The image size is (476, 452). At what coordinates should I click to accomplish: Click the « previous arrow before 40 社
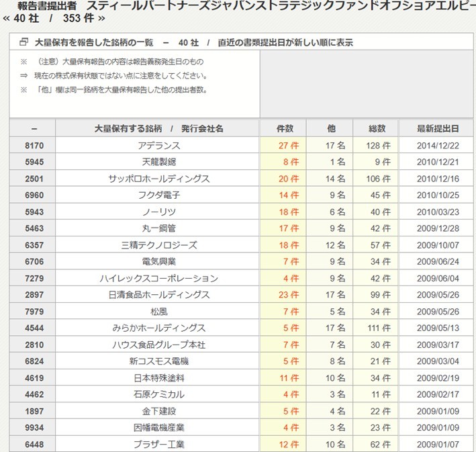[x=7, y=18]
